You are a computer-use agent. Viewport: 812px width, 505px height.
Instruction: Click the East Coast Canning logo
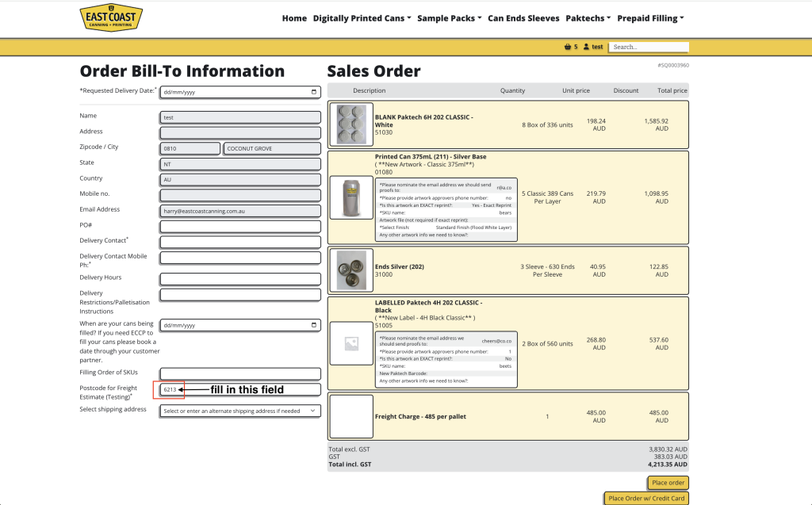(111, 17)
